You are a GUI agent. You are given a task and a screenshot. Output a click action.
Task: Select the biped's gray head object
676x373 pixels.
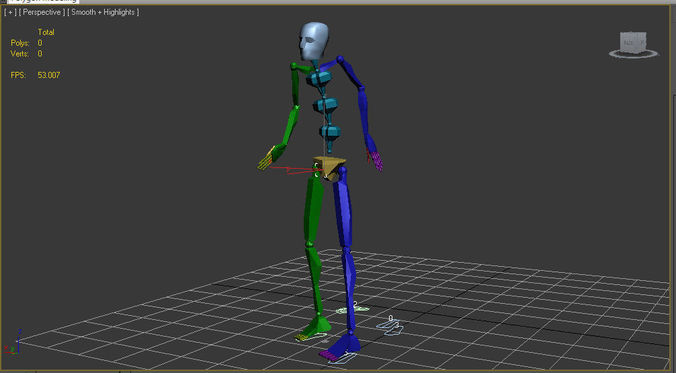point(313,41)
